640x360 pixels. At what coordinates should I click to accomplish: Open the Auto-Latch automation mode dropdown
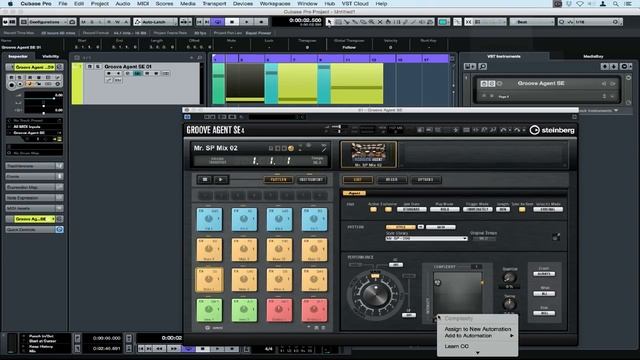pos(156,22)
